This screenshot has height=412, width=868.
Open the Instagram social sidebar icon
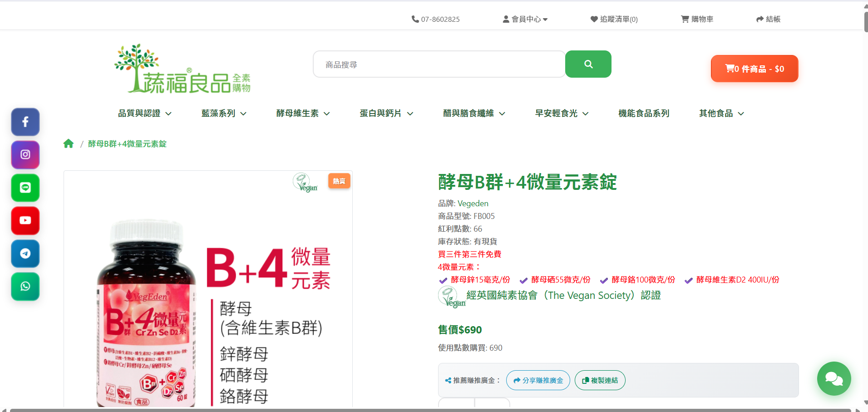[25, 155]
